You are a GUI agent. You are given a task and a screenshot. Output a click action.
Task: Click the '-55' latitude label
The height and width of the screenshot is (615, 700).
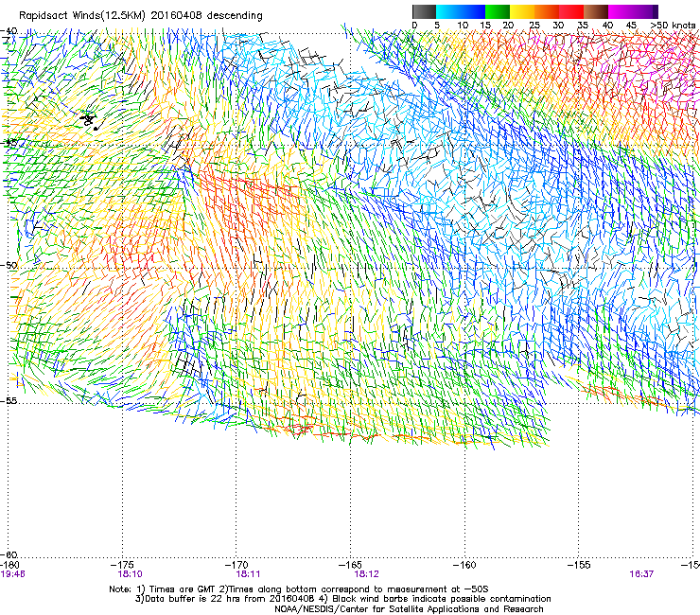click(x=9, y=400)
